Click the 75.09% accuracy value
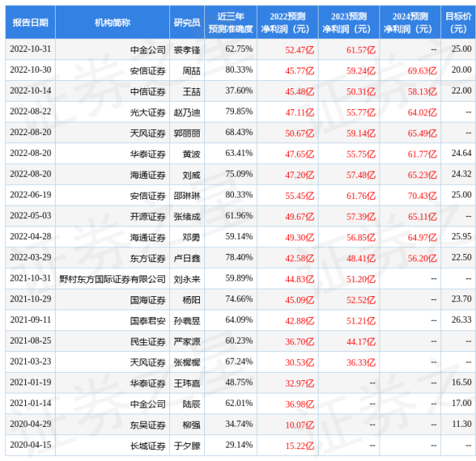Screen dimensions: 476x461 coord(239,174)
